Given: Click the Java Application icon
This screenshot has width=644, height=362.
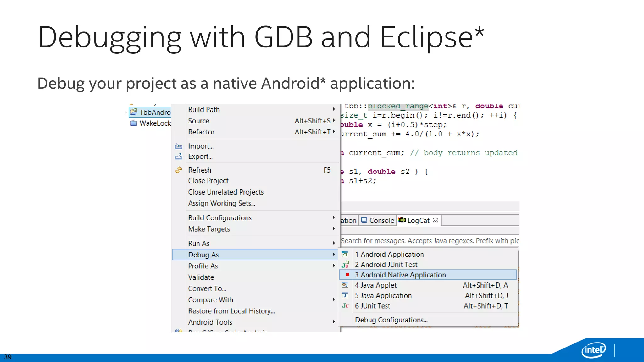Looking at the screenshot, I should tap(345, 295).
